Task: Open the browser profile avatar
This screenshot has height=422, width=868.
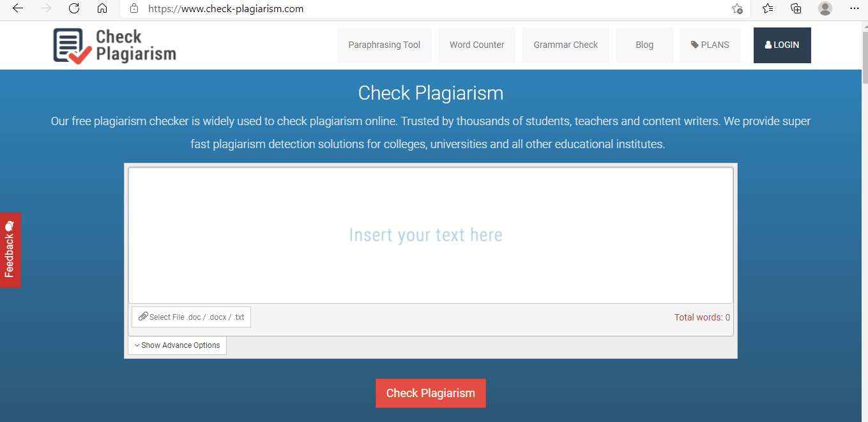Action: pos(825,9)
